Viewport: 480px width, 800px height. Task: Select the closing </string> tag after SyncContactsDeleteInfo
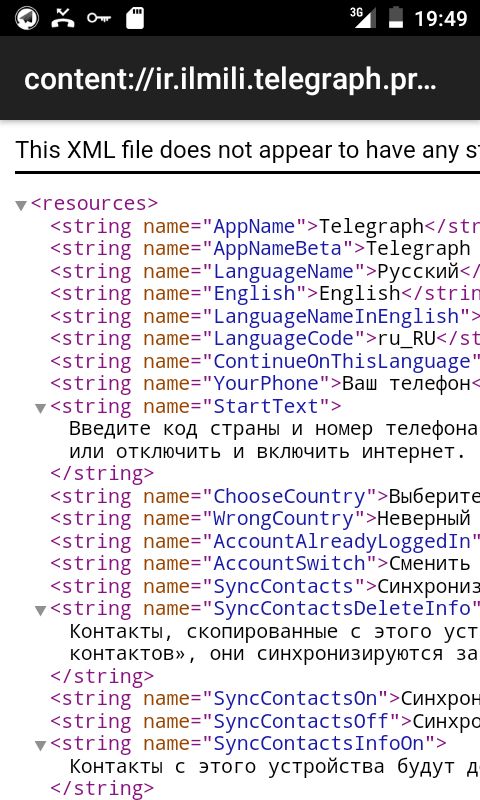102,676
